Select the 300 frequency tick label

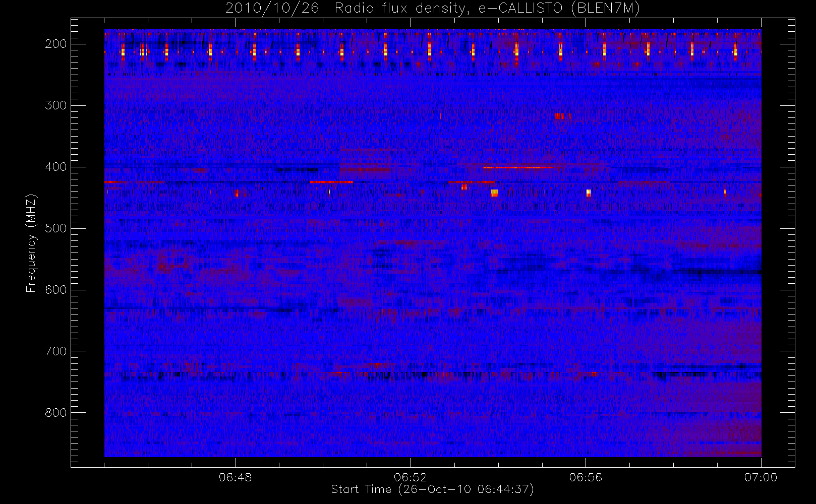[x=56, y=105]
